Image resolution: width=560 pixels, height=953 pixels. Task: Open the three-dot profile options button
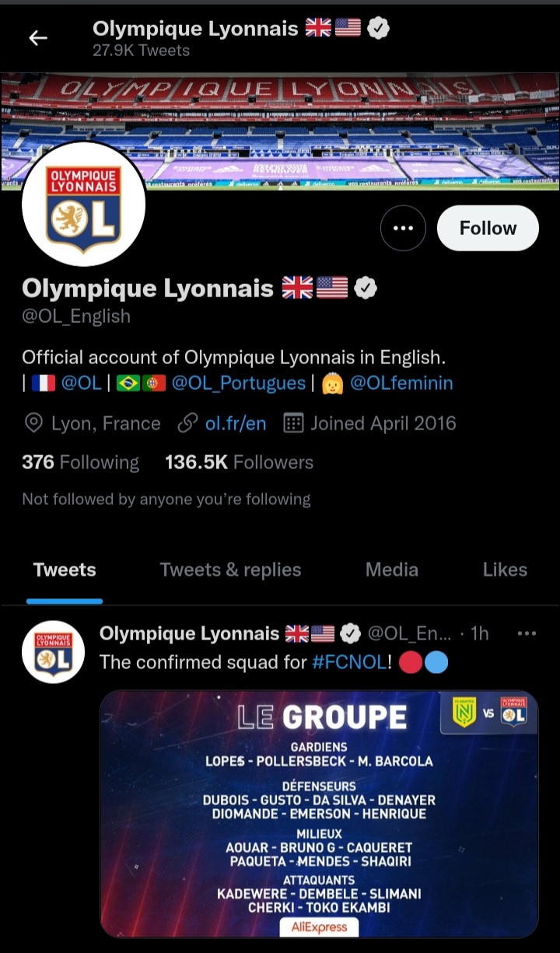tap(403, 228)
